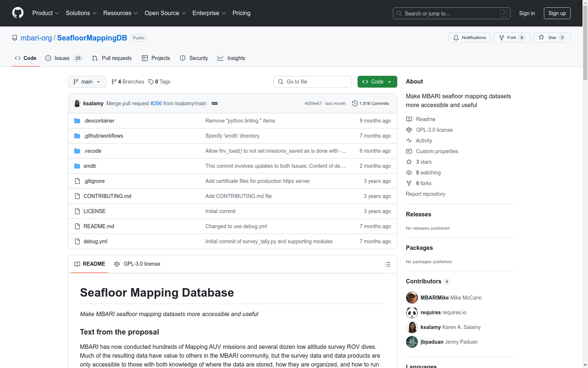This screenshot has height=368, width=588.
Task: Open the SeafloorMappingDB repository link
Action: [x=92, y=38]
